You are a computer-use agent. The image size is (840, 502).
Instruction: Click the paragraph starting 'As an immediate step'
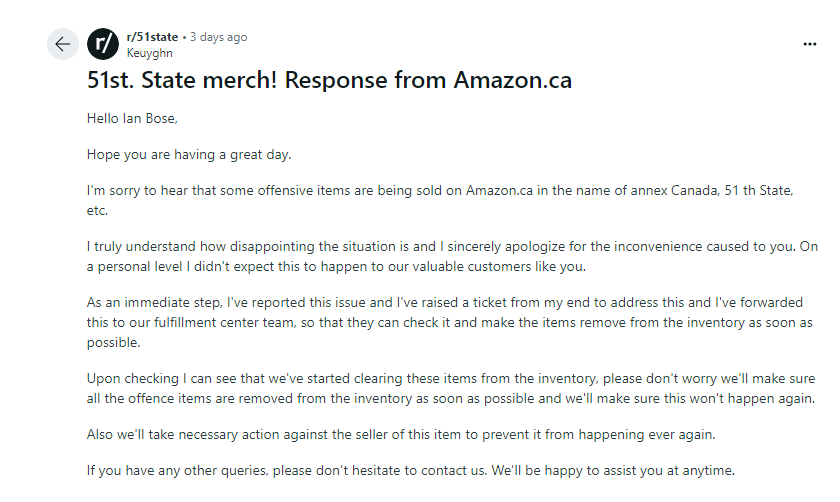(x=449, y=323)
